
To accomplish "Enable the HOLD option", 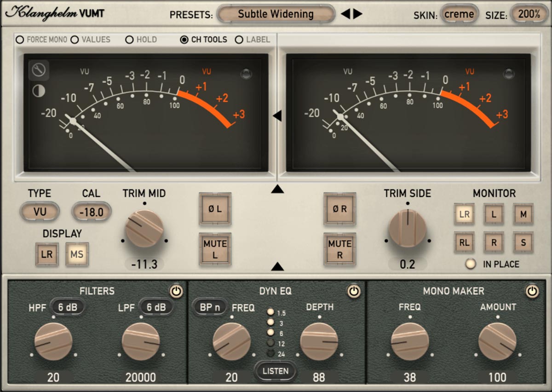I will 141,40.
